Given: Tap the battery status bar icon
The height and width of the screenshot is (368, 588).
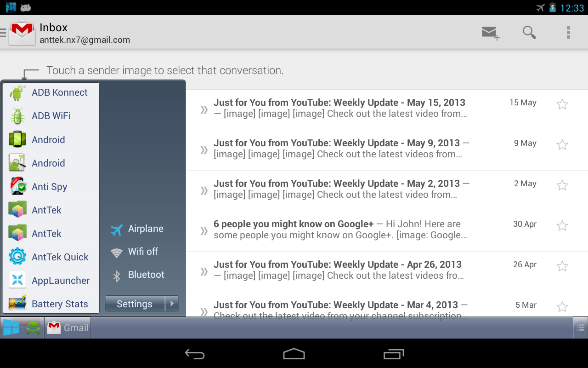Looking at the screenshot, I should (552, 7).
